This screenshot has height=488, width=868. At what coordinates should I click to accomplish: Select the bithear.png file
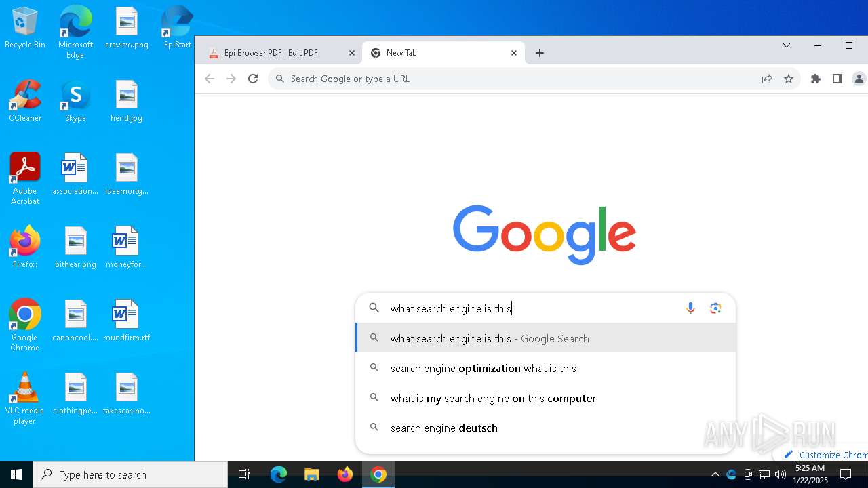[x=75, y=247]
